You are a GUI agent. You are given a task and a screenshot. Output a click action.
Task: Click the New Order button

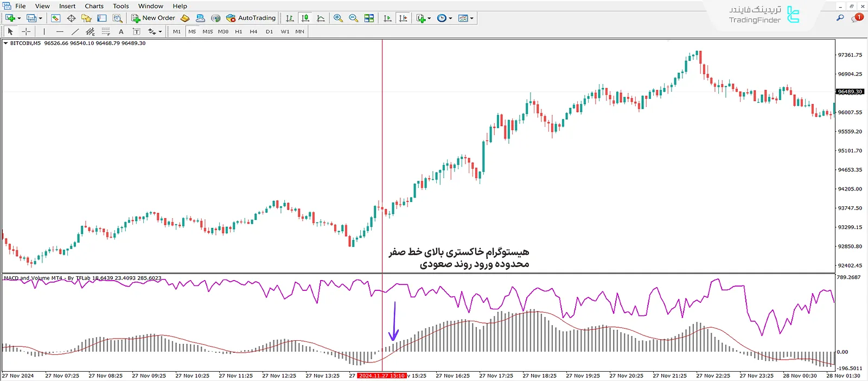click(x=154, y=18)
